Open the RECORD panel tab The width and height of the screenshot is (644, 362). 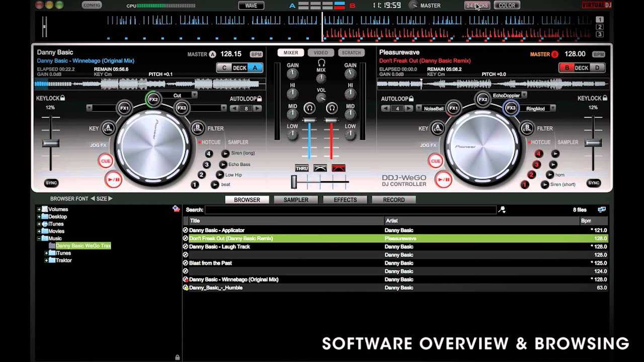394,200
